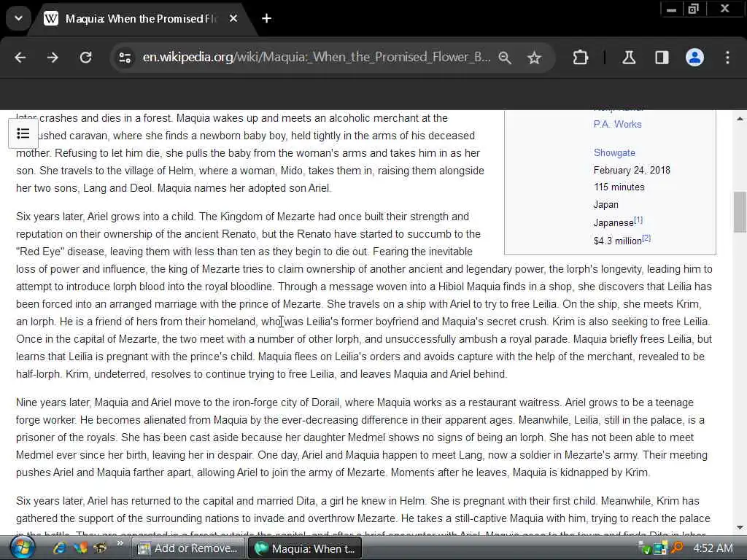The width and height of the screenshot is (747, 560).
Task: Restore down the browser window
Action: (x=693, y=9)
